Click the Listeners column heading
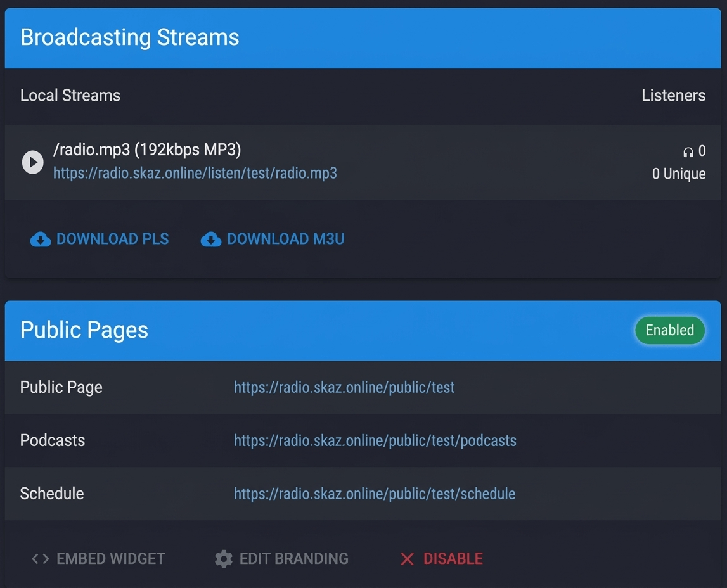This screenshot has height=588, width=727. tap(673, 96)
